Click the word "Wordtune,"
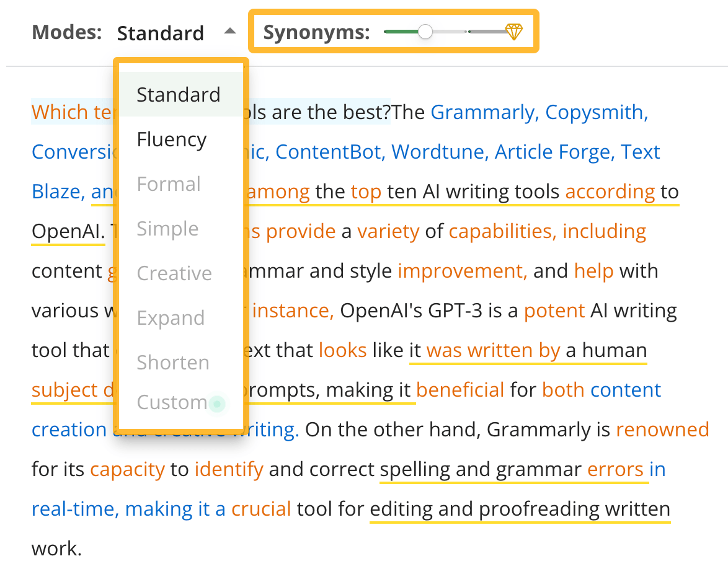This screenshot has width=728, height=569. tap(440, 152)
